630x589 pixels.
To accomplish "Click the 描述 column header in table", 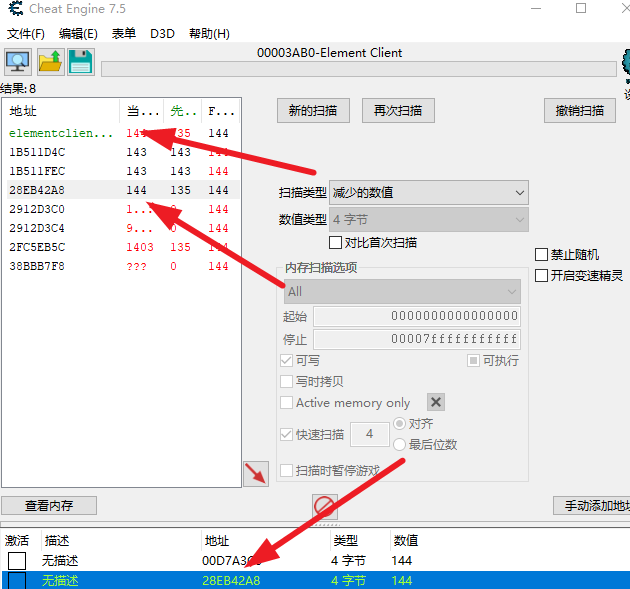I will pyautogui.click(x=57, y=541).
